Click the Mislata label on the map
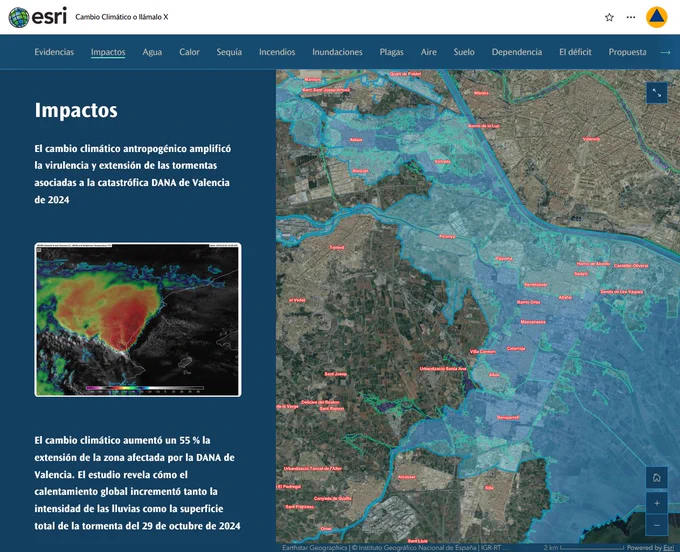This screenshot has width=680, height=552. [481, 93]
